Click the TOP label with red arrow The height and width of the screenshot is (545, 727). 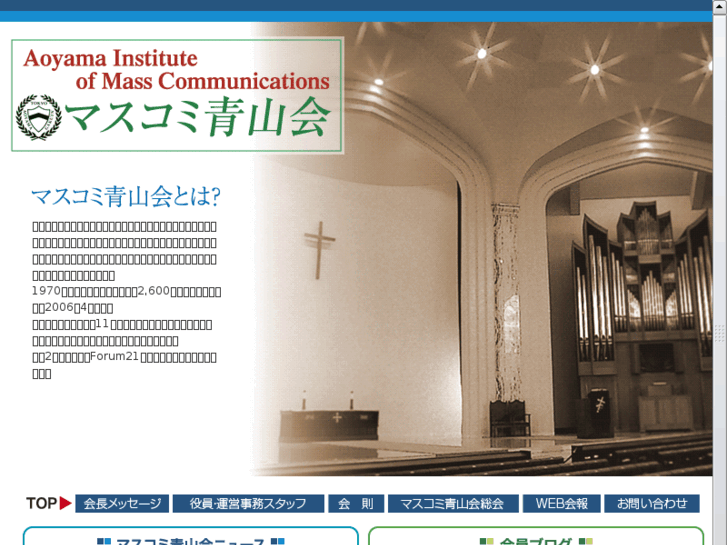point(49,503)
